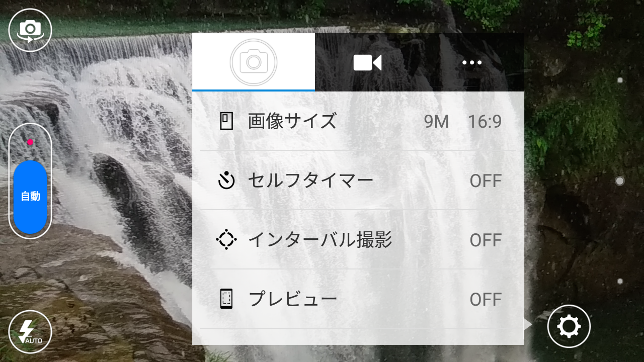The height and width of the screenshot is (362, 644).
Task: Tap the pink dot above 自動
Action: pyautogui.click(x=30, y=142)
